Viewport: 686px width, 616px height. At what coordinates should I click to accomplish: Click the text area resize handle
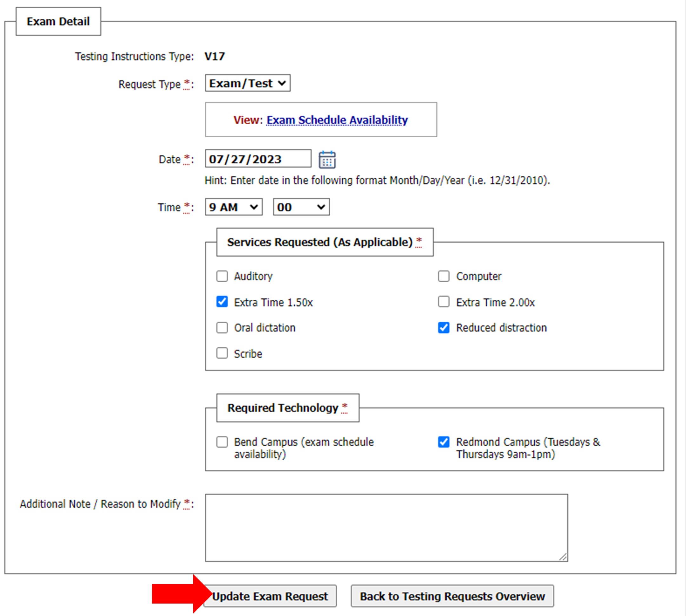pyautogui.click(x=563, y=557)
